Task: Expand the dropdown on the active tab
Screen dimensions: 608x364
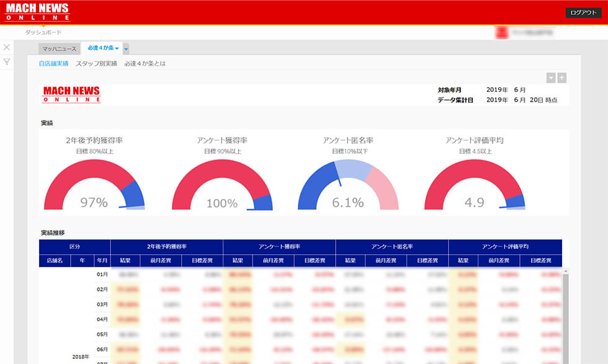Action: pos(116,47)
